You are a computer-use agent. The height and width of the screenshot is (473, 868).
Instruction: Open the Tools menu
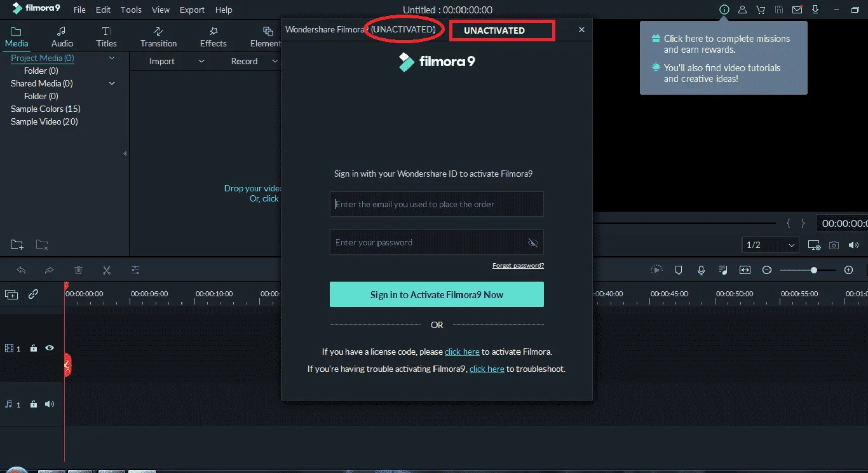coord(131,10)
